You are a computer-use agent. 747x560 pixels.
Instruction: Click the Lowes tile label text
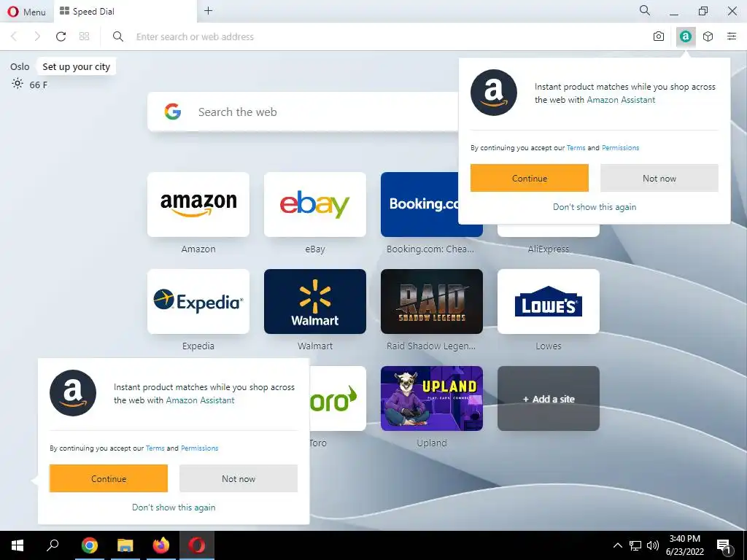[549, 346]
